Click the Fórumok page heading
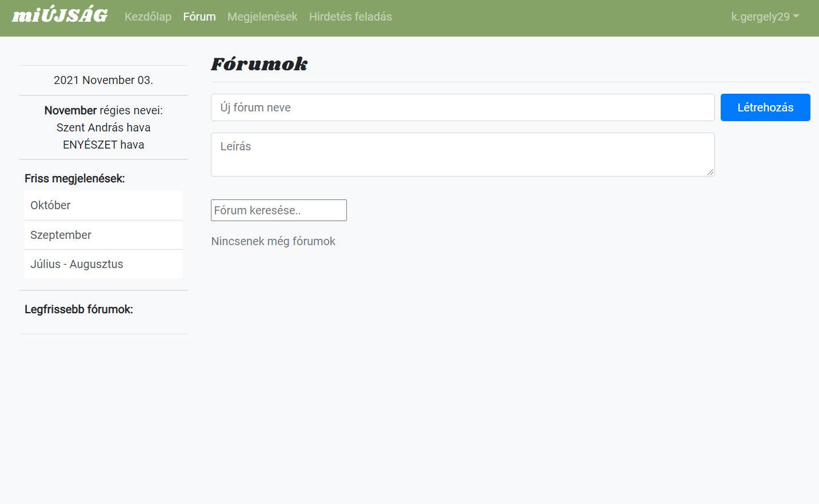The height and width of the screenshot is (504, 819). click(x=259, y=64)
